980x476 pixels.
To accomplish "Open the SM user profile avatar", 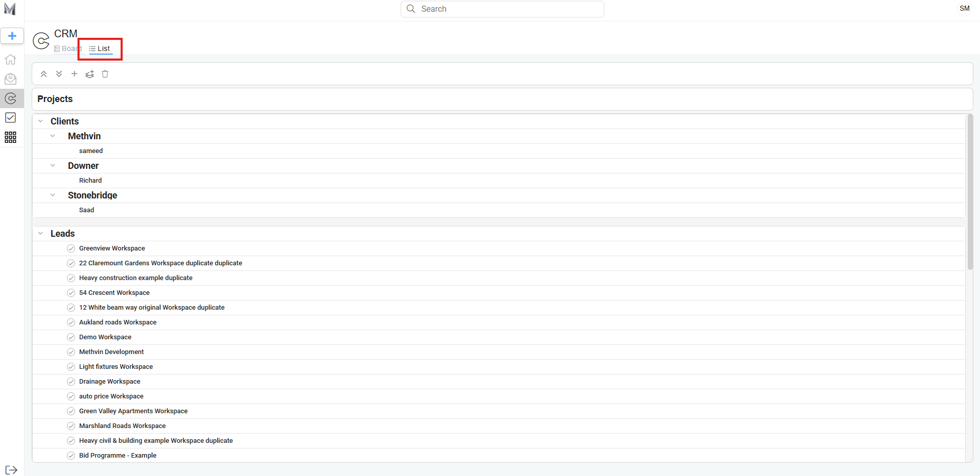I will pyautogui.click(x=964, y=9).
